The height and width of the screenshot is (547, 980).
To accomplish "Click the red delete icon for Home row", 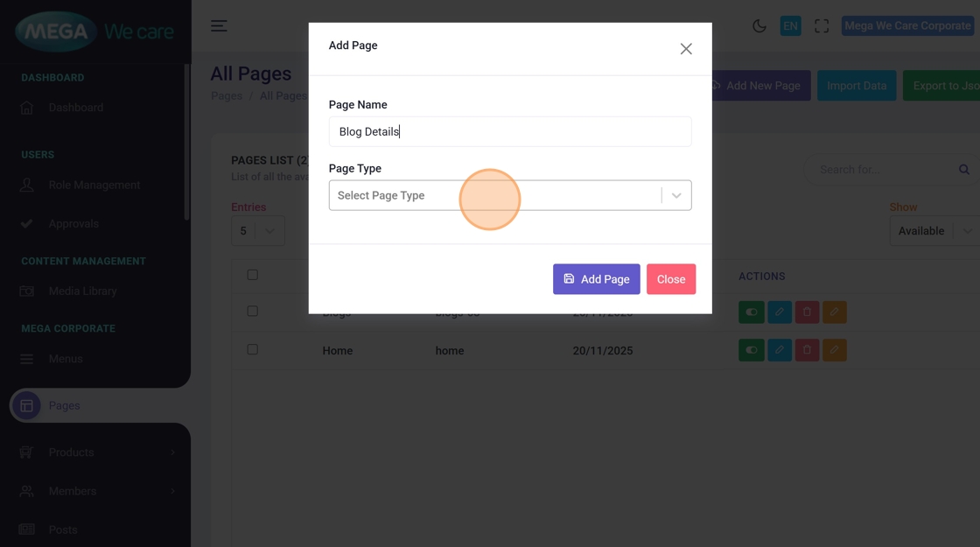I will [x=807, y=350].
